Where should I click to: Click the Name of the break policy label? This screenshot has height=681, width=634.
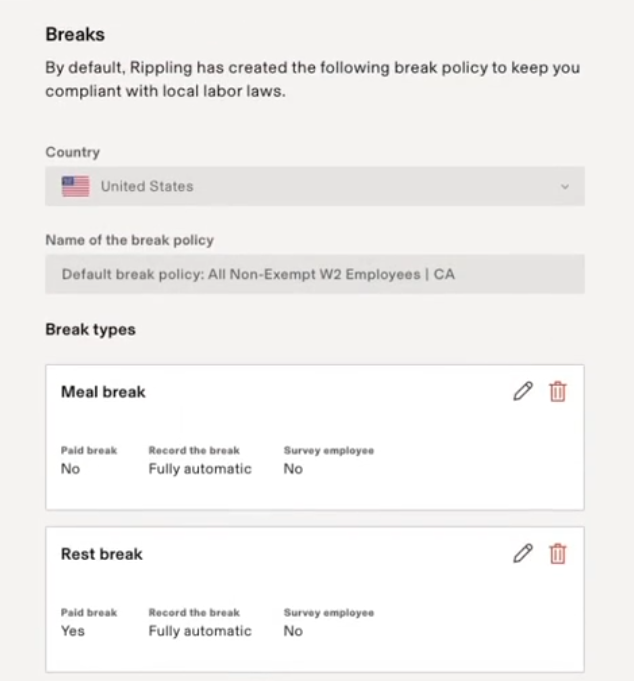click(129, 240)
